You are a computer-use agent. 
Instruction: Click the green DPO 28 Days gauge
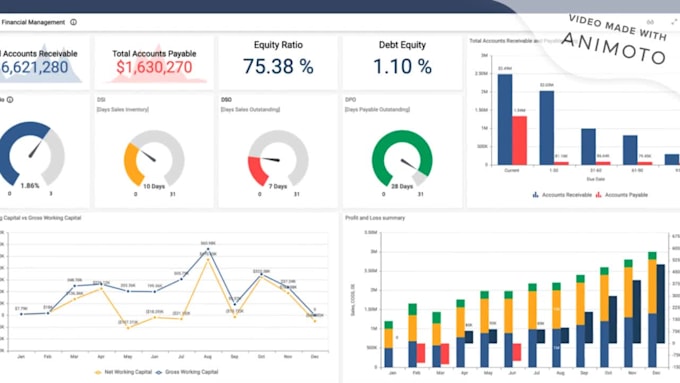point(402,159)
